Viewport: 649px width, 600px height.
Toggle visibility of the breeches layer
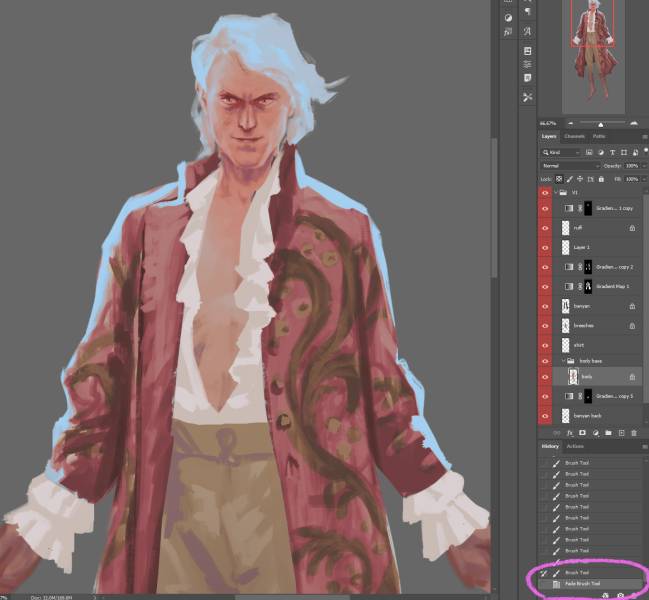click(545, 325)
